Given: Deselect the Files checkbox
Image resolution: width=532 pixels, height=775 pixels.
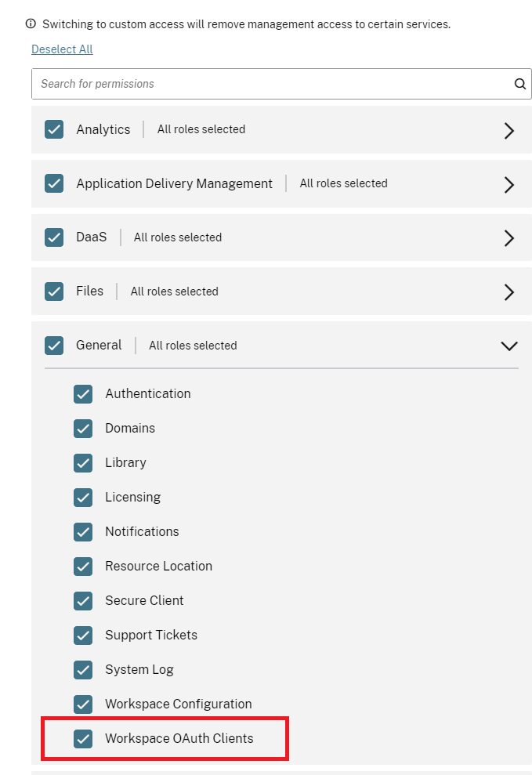Looking at the screenshot, I should (54, 292).
